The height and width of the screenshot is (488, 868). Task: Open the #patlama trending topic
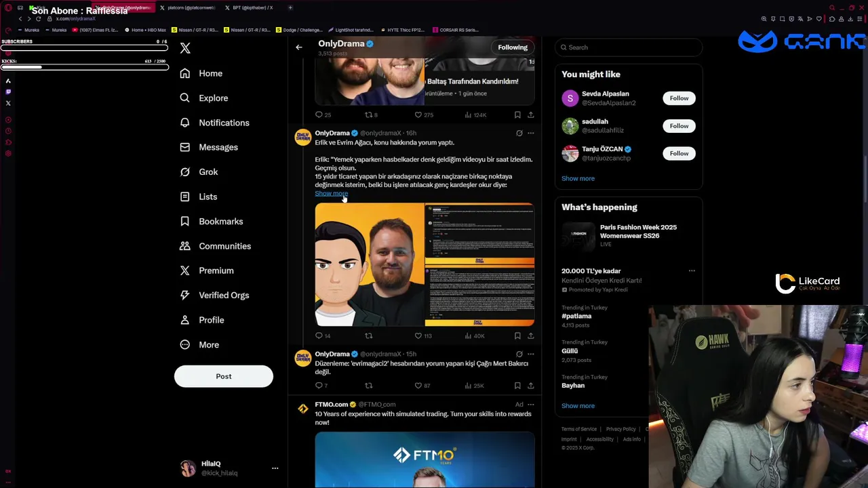tap(576, 316)
